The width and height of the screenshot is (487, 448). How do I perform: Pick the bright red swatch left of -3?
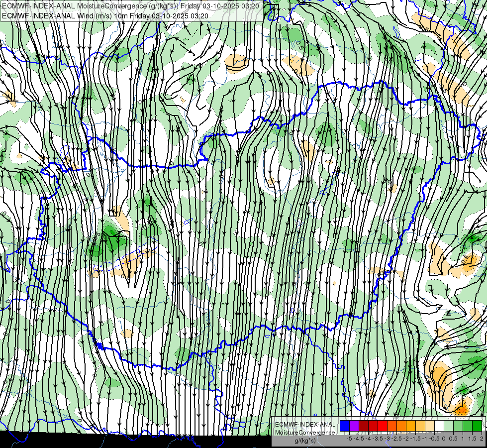coord(383,426)
